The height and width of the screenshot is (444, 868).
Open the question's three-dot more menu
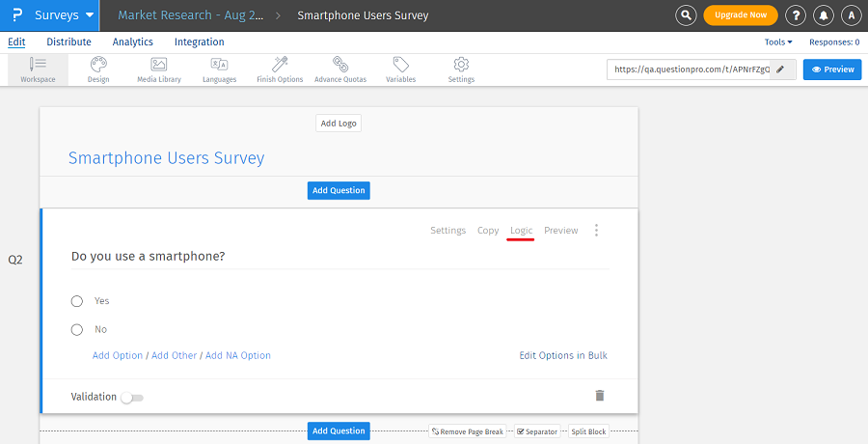click(x=596, y=231)
